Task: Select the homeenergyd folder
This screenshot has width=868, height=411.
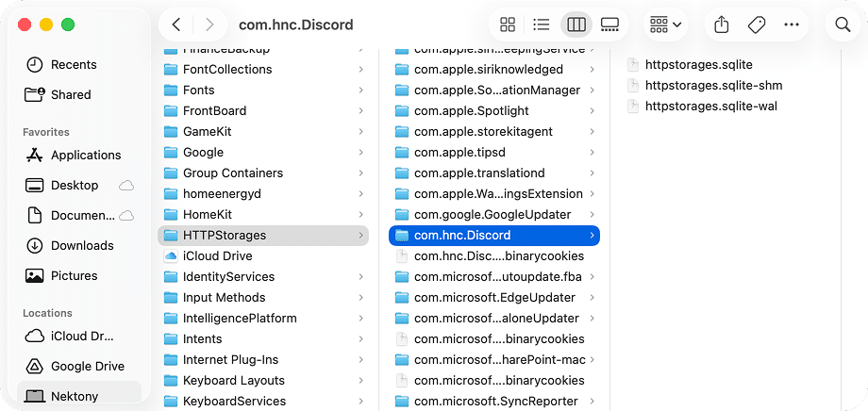Action: [263, 193]
